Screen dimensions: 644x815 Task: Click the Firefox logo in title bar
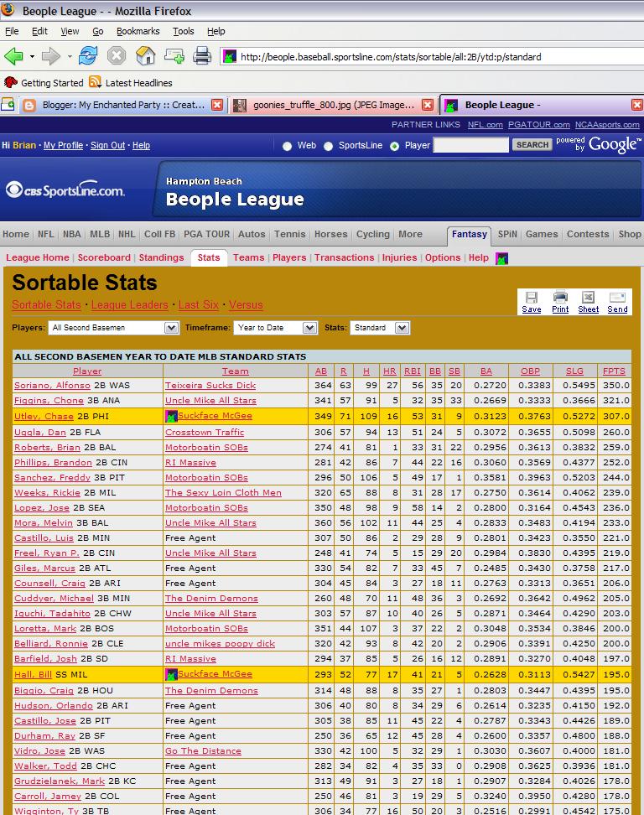[9, 10]
